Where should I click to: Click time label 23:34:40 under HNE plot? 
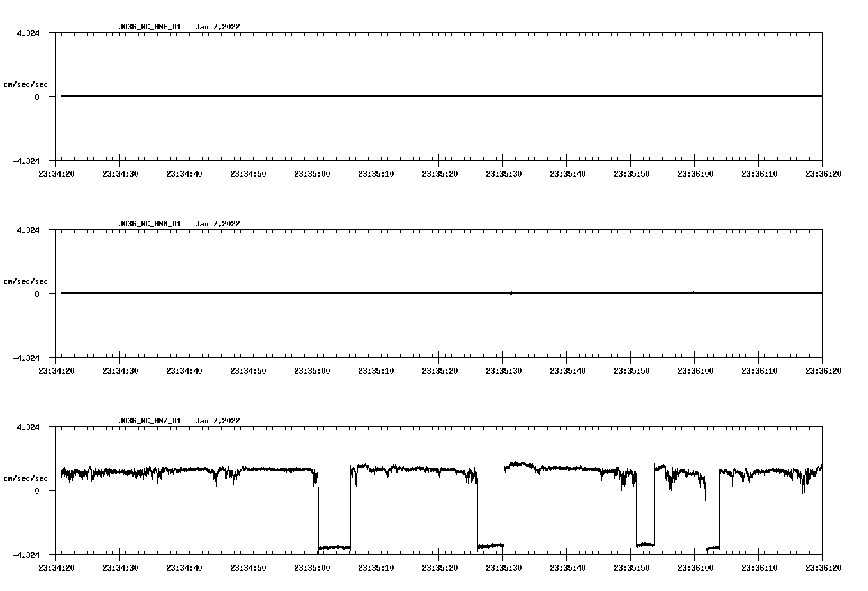point(183,173)
